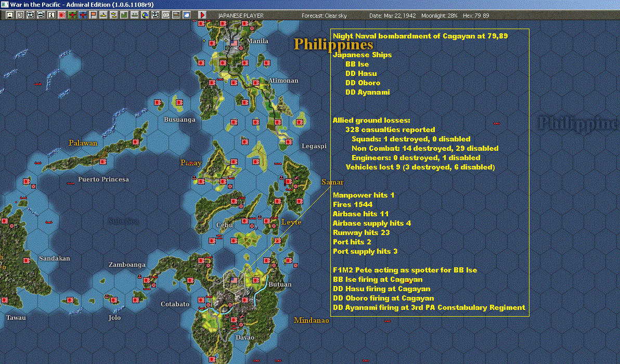Image resolution: width=620 pixels, height=364 pixels.
Task: Click the Manila city label
Action: (x=257, y=41)
